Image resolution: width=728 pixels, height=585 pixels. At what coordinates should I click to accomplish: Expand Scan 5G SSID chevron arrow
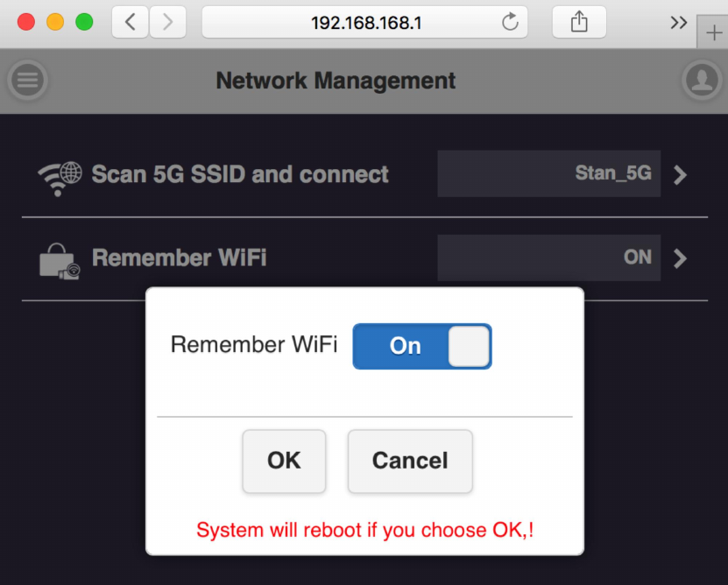(x=681, y=174)
